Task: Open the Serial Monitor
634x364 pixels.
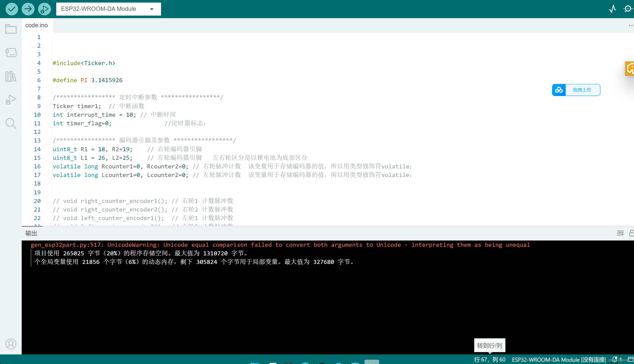Action: coord(628,9)
